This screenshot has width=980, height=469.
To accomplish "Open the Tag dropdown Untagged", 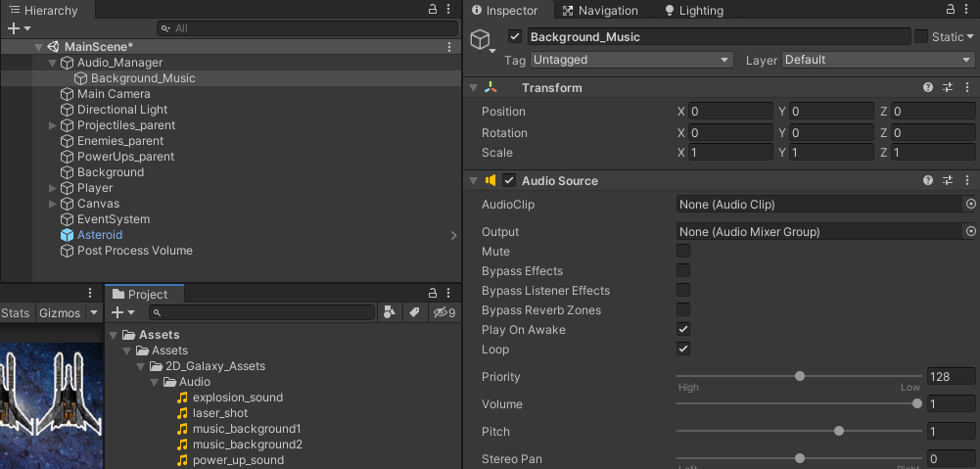I will pos(631,60).
